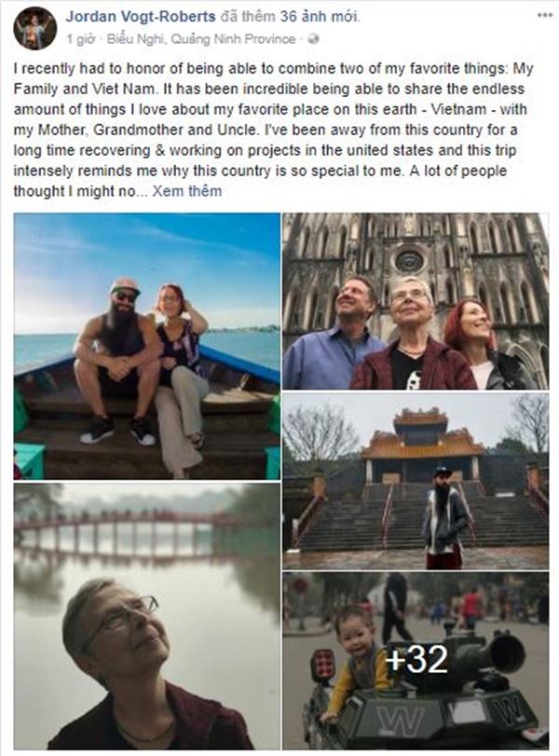Expand the post with 'Xem thêm'

[187, 191]
